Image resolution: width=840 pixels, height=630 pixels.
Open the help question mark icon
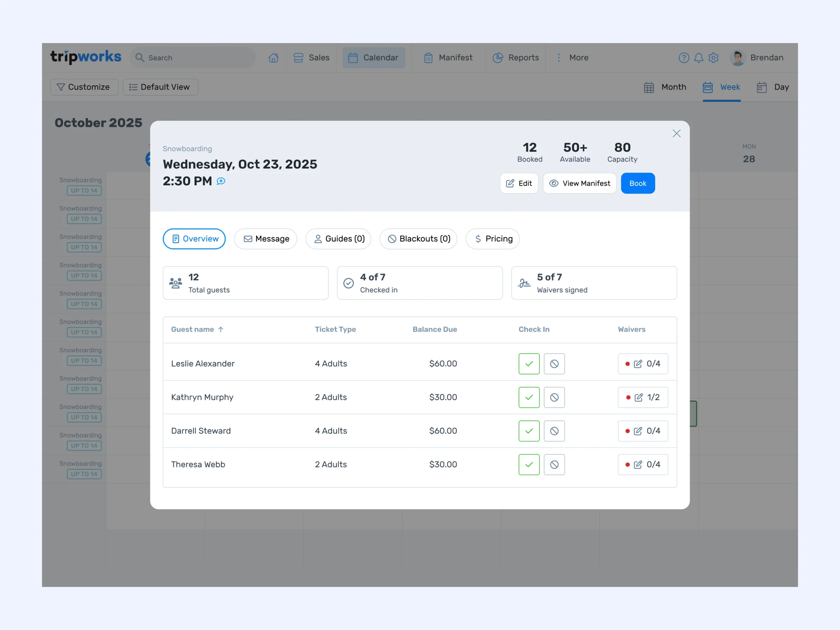point(683,58)
